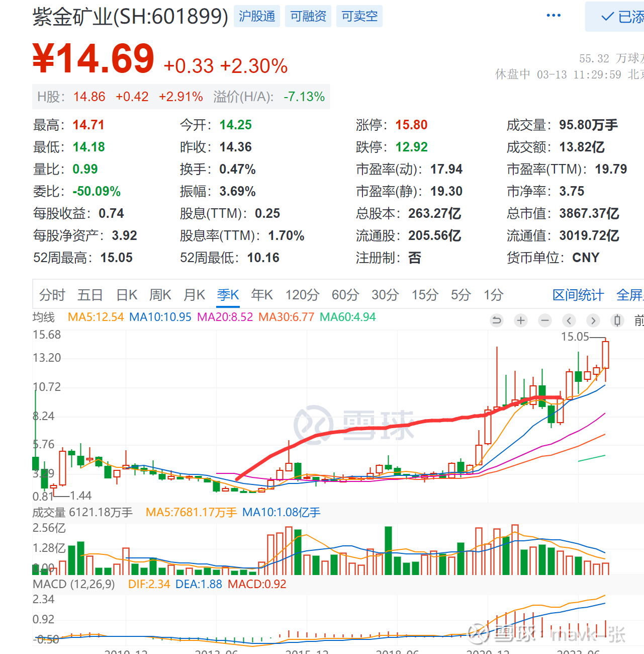Toggle the MACD indicator display
The image size is (644, 654).
[73, 584]
